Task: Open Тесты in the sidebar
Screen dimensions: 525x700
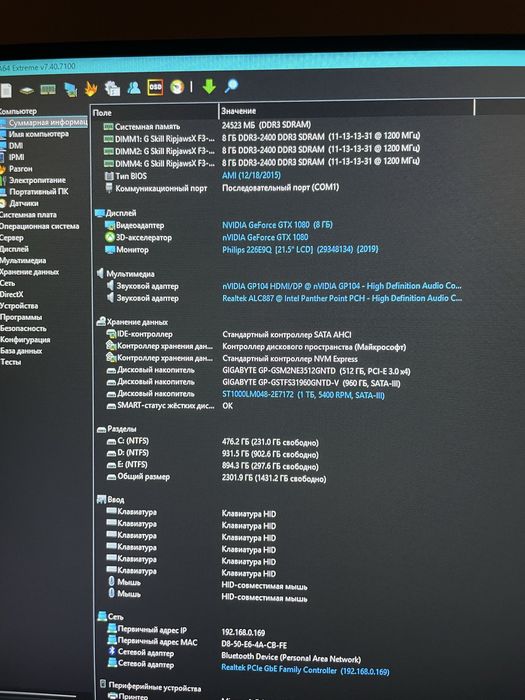Action: [11, 362]
